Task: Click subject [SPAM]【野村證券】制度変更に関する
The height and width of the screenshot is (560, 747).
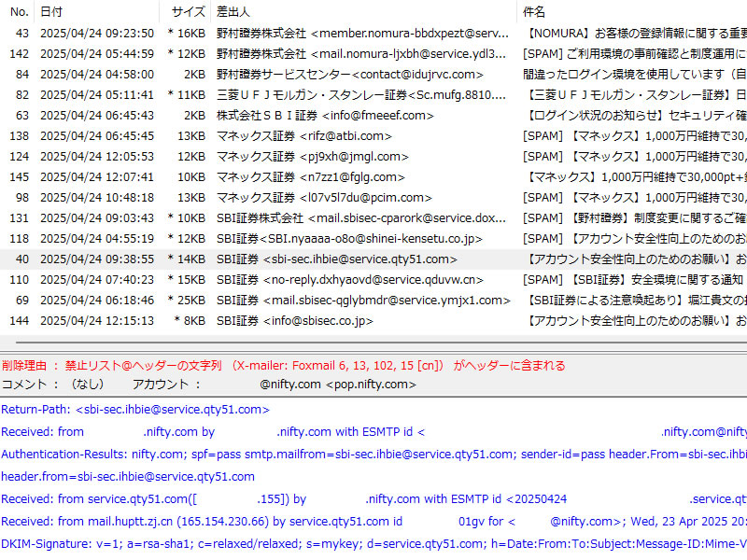Action: pos(635,217)
